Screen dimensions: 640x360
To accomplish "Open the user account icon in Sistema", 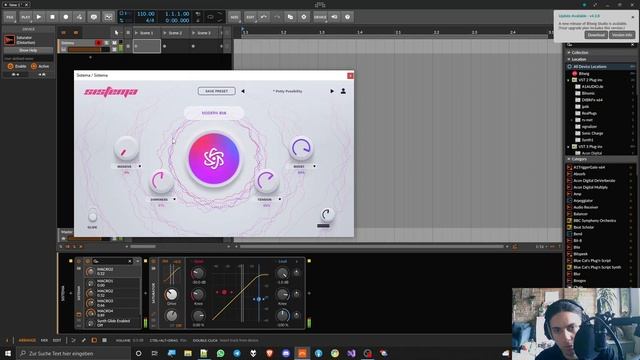I will click(x=343, y=91).
